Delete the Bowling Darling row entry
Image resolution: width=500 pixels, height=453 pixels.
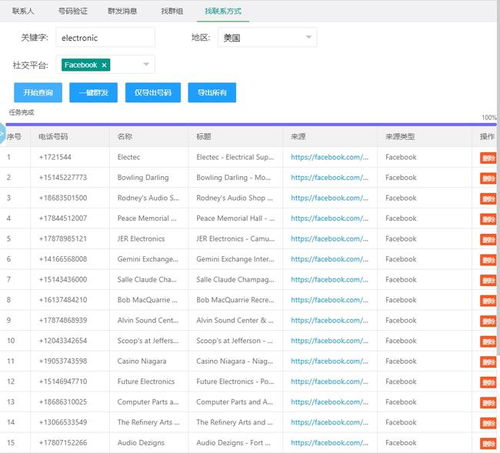pos(488,178)
